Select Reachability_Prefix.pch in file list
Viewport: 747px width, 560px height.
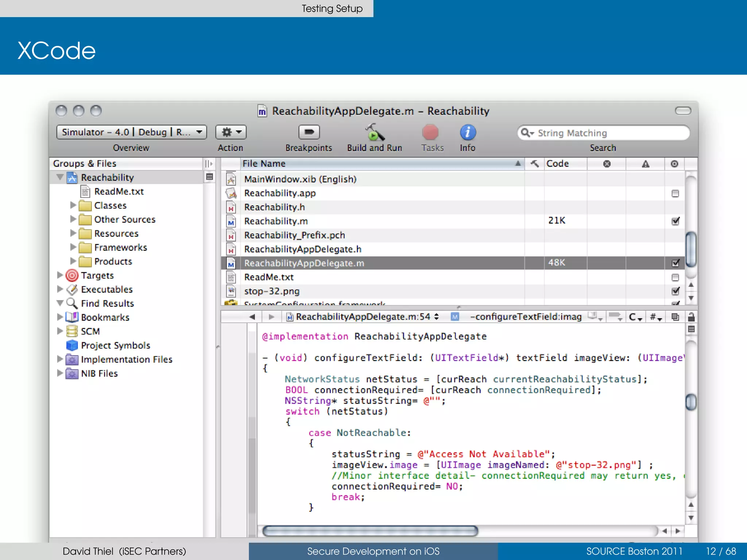[452, 235]
